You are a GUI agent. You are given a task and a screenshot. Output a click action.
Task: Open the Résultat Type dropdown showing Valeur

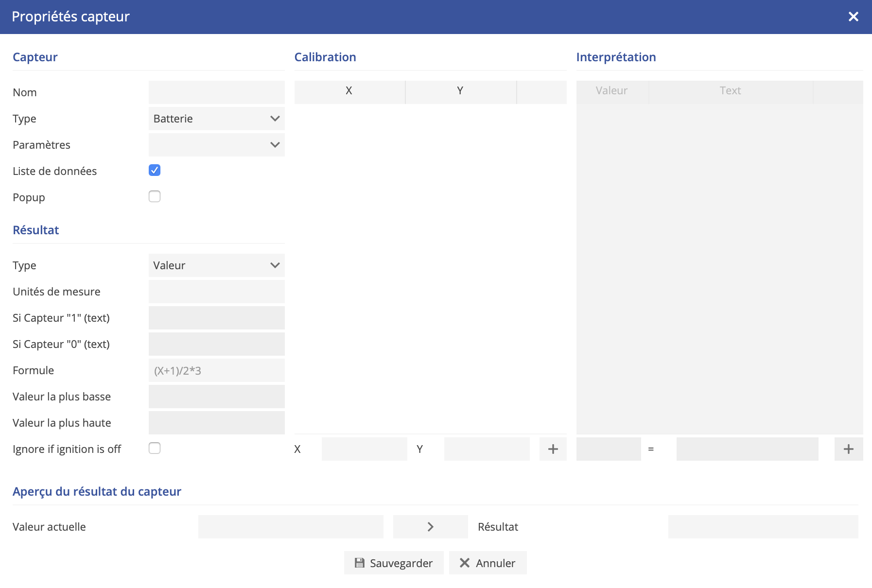click(216, 265)
